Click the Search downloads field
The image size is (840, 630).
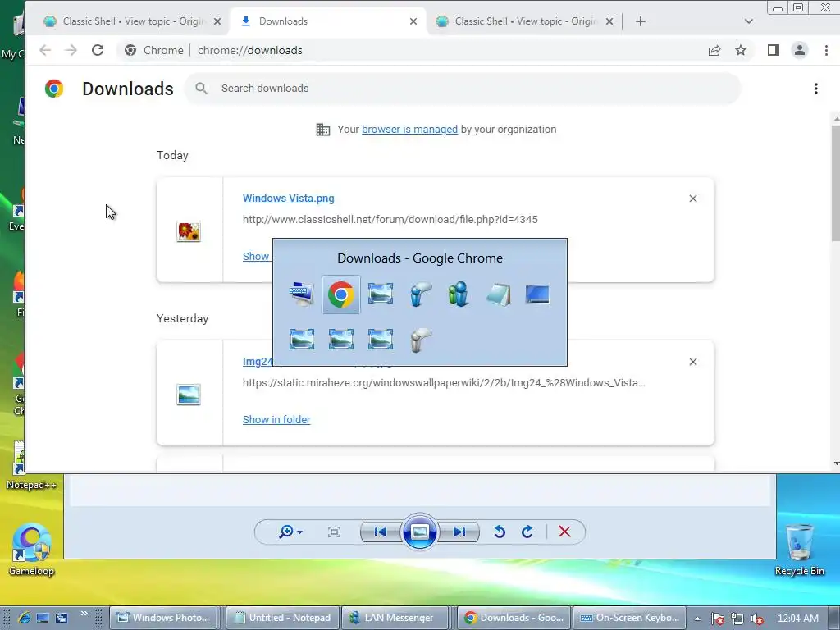(463, 89)
